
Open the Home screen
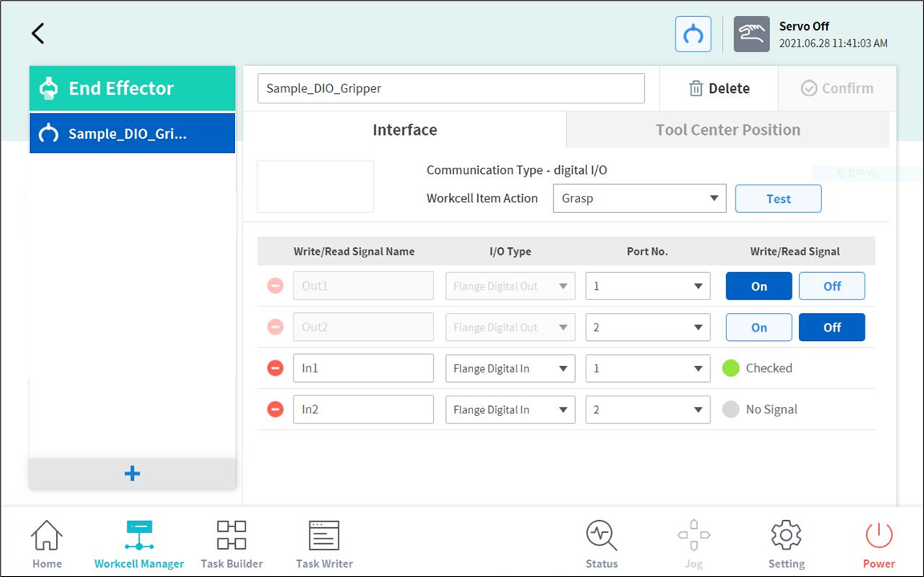(x=47, y=544)
